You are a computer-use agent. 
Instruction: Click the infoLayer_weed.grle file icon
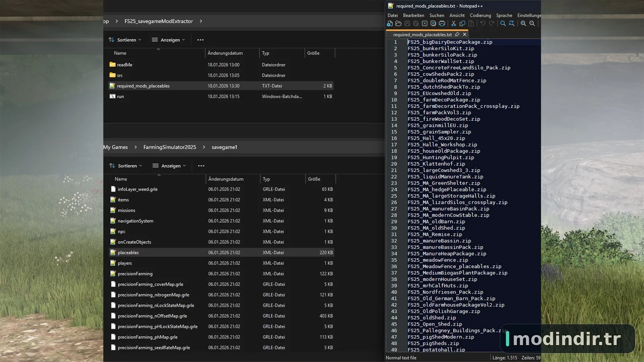click(x=113, y=189)
